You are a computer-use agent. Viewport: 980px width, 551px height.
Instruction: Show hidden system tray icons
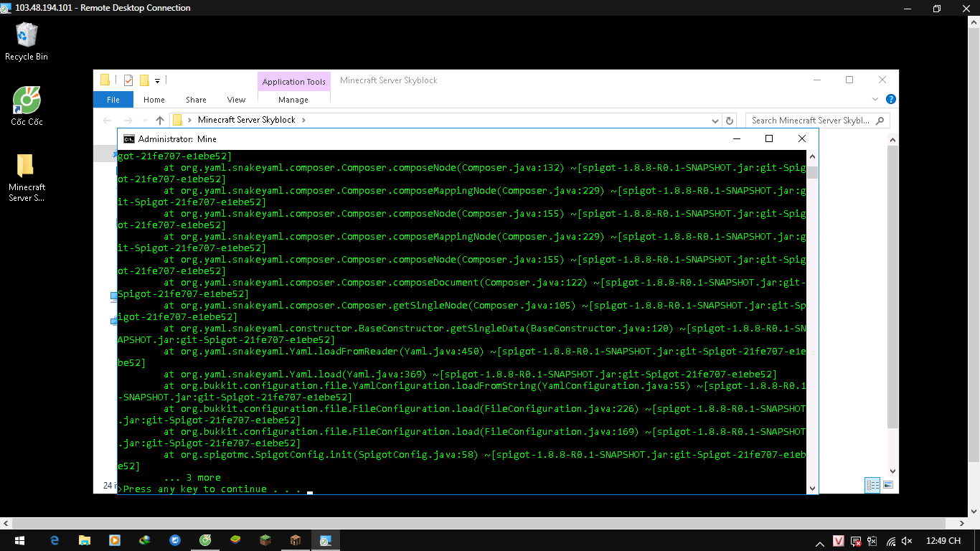tap(820, 541)
